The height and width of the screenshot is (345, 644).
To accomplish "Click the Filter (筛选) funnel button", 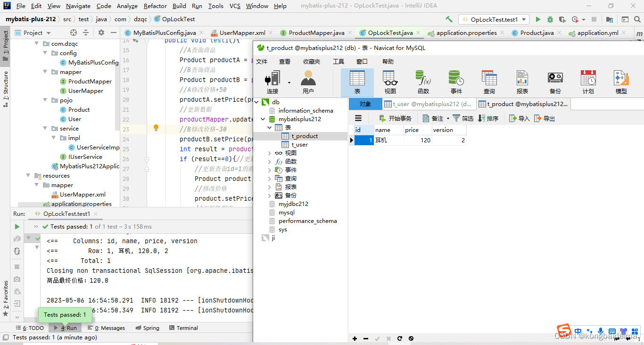I will (463, 118).
